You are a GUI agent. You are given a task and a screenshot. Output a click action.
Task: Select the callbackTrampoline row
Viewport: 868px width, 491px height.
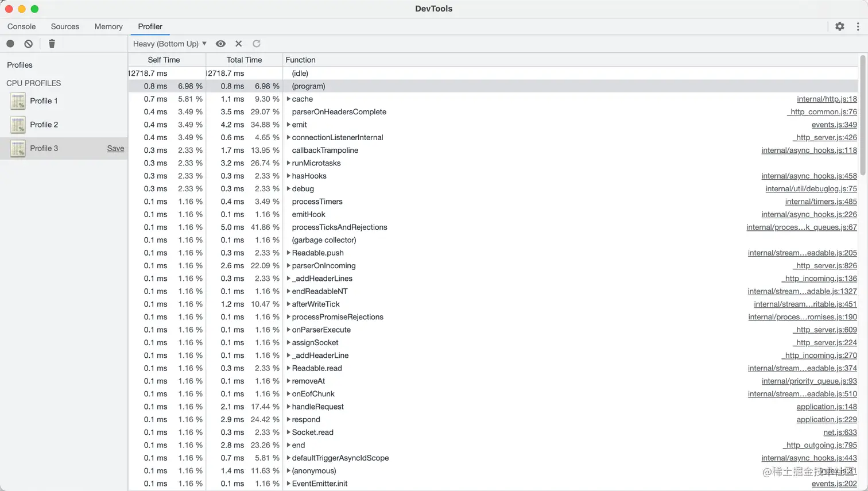pos(493,150)
